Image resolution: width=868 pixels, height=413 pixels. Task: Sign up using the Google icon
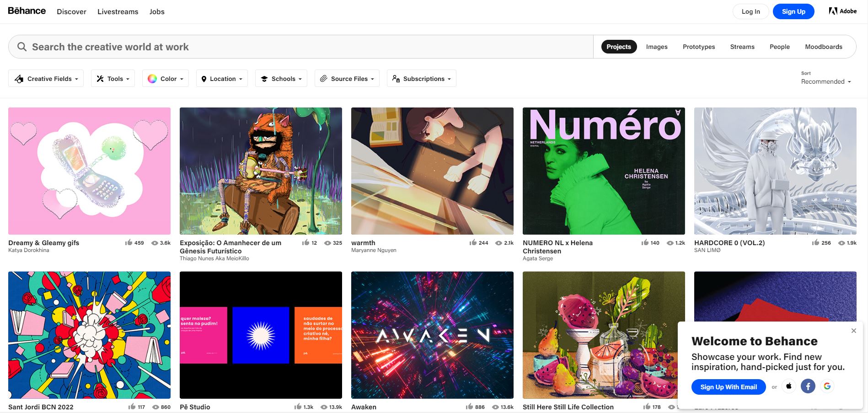[x=827, y=386]
